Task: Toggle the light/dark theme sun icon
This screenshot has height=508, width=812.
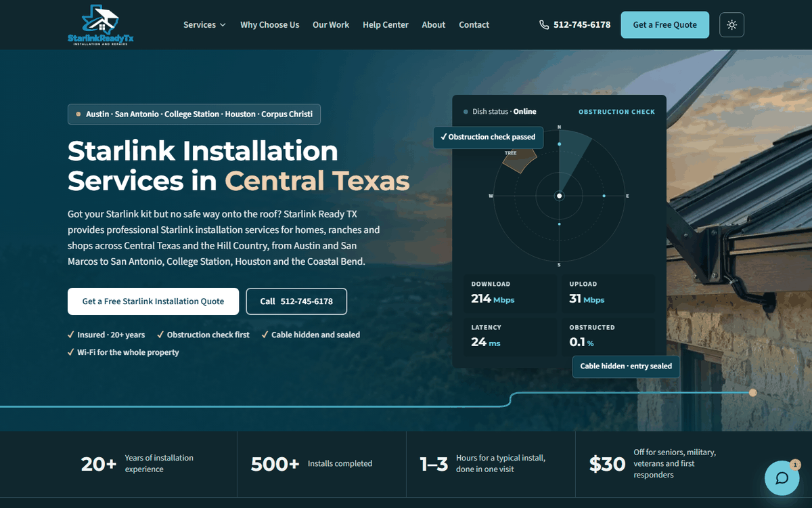Action: pos(731,24)
